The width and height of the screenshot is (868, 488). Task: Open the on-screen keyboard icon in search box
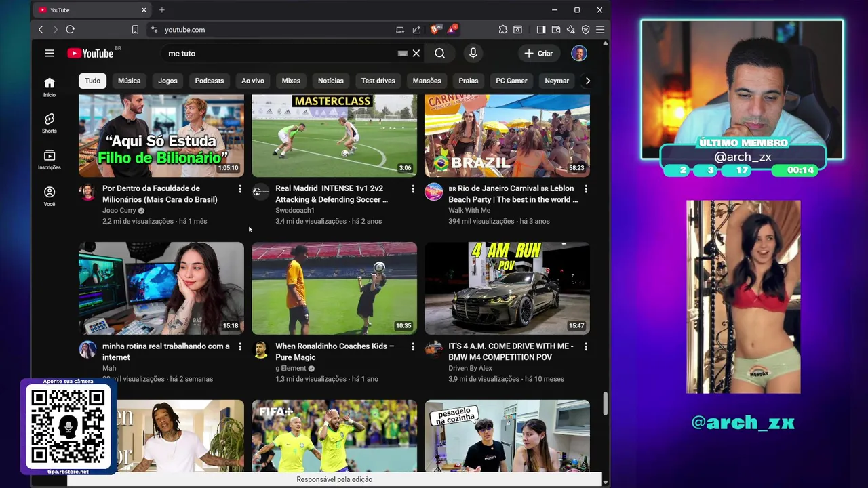[403, 53]
